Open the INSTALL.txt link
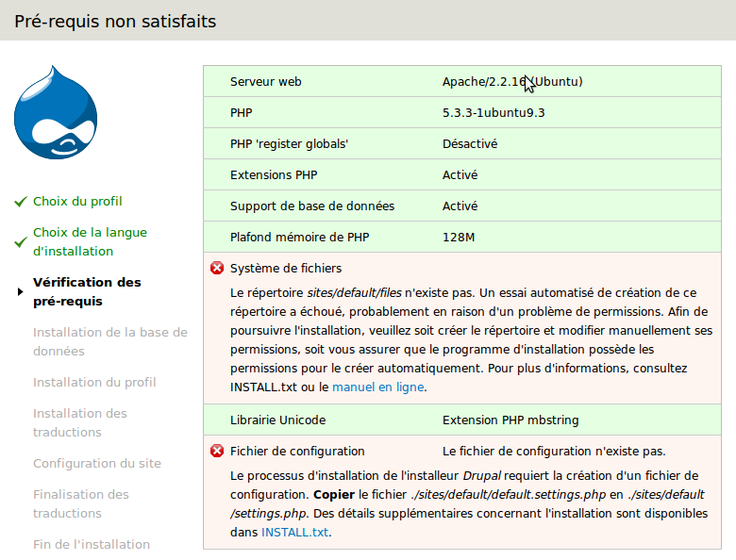Image resolution: width=736 pixels, height=560 pixels. click(294, 532)
